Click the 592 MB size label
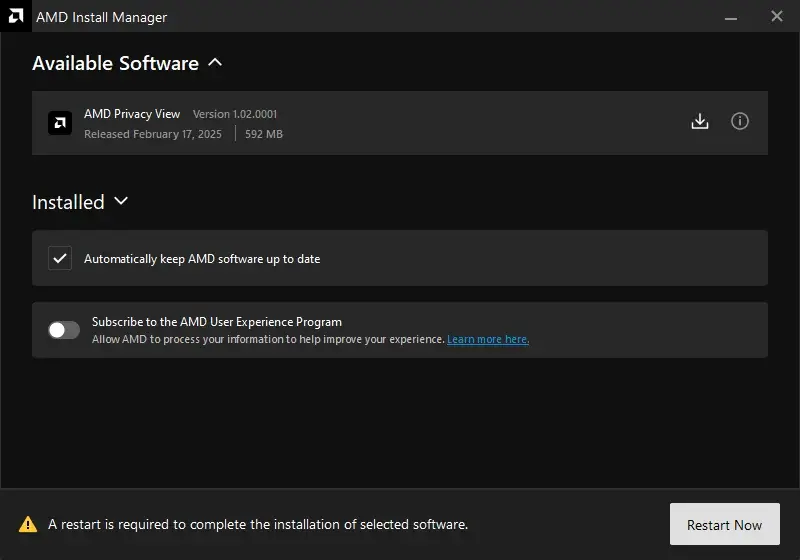Viewport: 800px width, 560px height. pos(264,134)
